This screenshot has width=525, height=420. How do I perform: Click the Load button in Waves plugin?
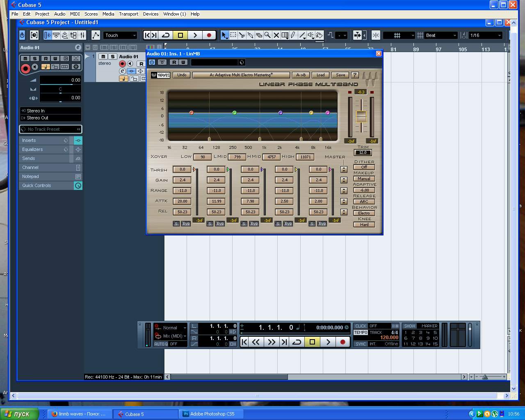coord(320,75)
